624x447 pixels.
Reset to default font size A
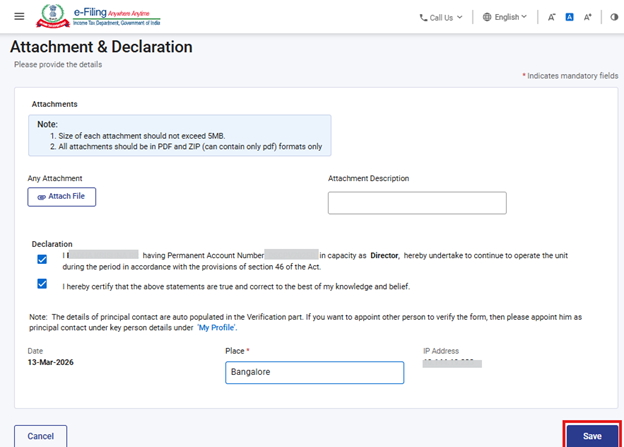[x=569, y=17]
